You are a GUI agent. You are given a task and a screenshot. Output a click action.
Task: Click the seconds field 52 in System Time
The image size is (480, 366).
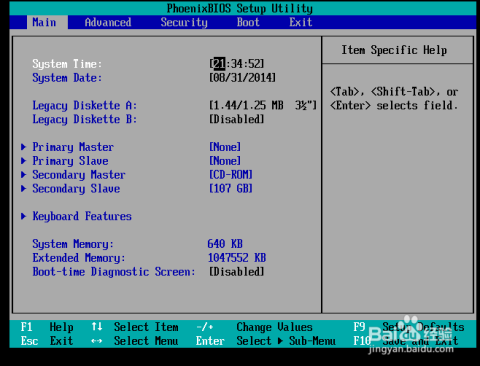[254, 64]
